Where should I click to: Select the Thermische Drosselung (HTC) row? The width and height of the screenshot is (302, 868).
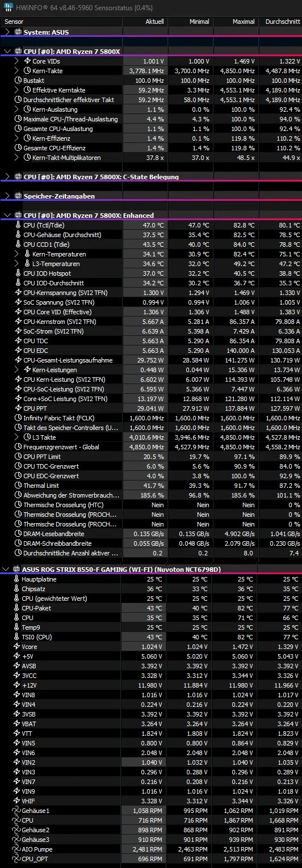coord(151,505)
